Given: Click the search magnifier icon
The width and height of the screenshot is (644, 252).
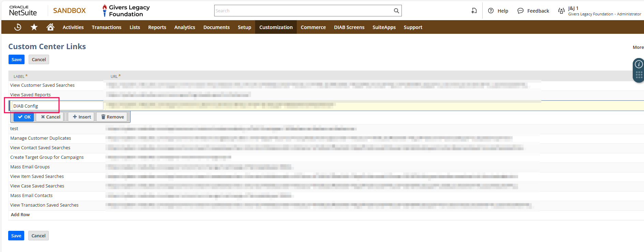Looking at the screenshot, I should [396, 11].
